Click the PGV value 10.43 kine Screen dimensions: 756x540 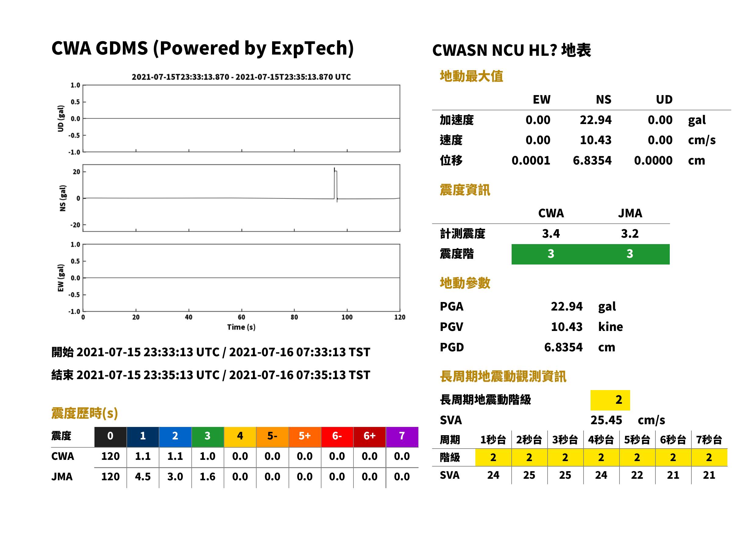(587, 327)
